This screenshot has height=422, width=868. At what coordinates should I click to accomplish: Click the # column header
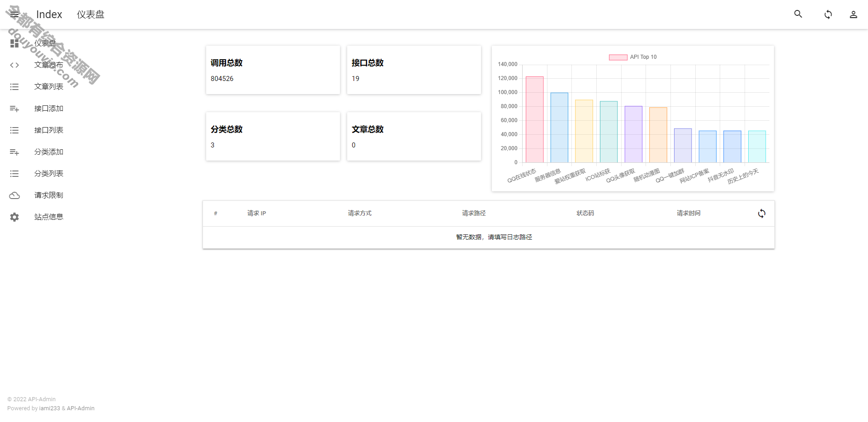click(216, 213)
